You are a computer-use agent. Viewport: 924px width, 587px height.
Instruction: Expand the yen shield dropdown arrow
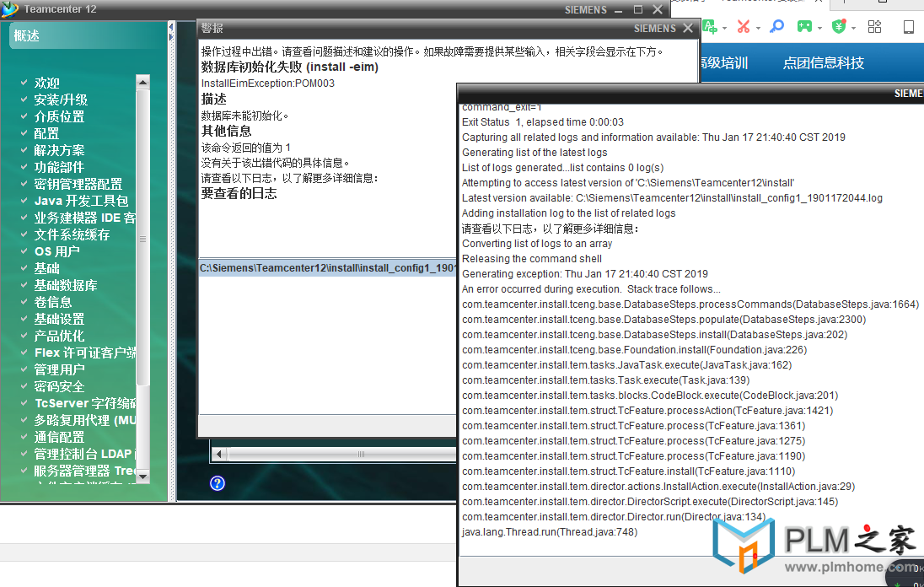pyautogui.click(x=853, y=28)
